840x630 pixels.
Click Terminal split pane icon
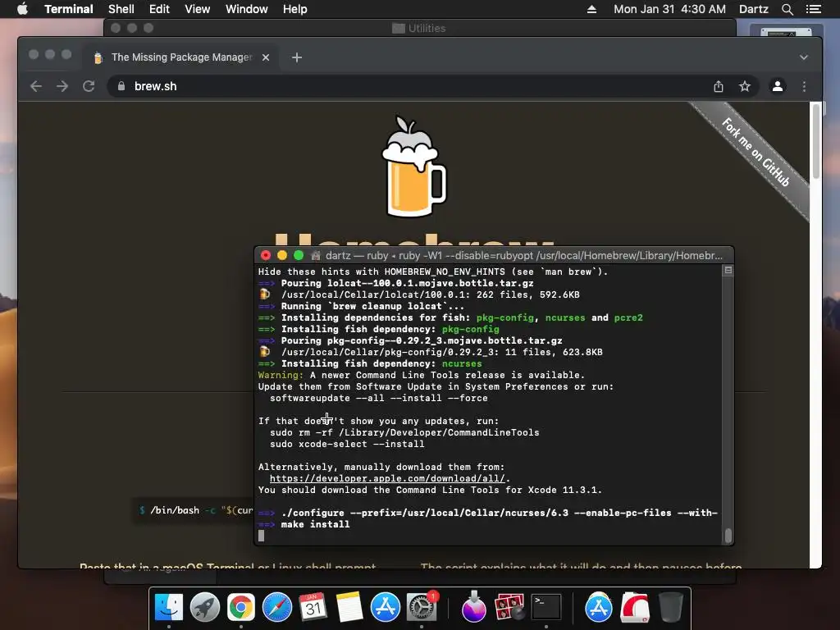728,271
